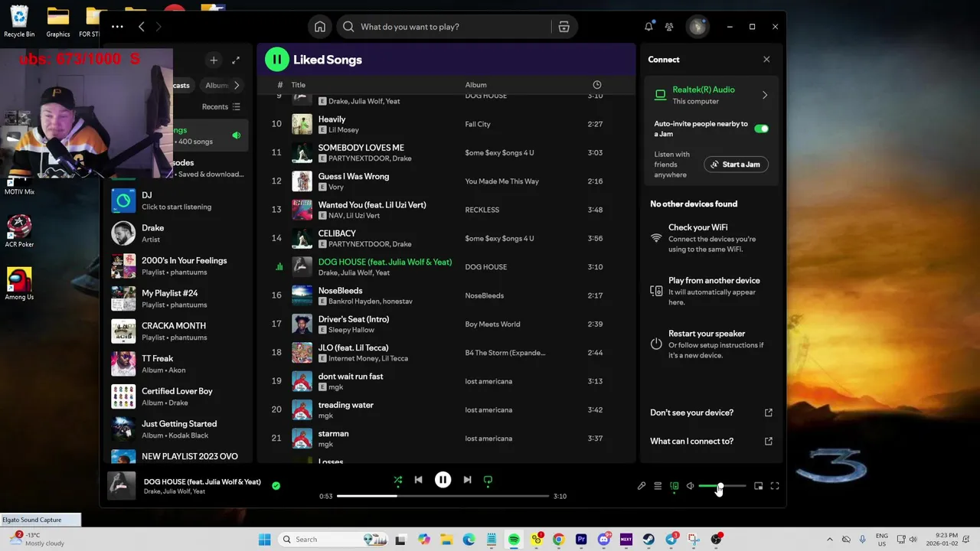Expand Your Library with the arrows icon
980x551 pixels.
click(236, 60)
